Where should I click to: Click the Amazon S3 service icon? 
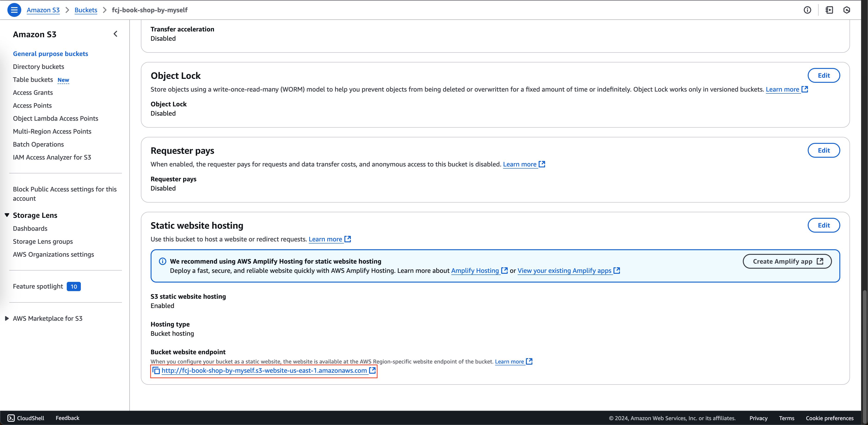tap(43, 9)
